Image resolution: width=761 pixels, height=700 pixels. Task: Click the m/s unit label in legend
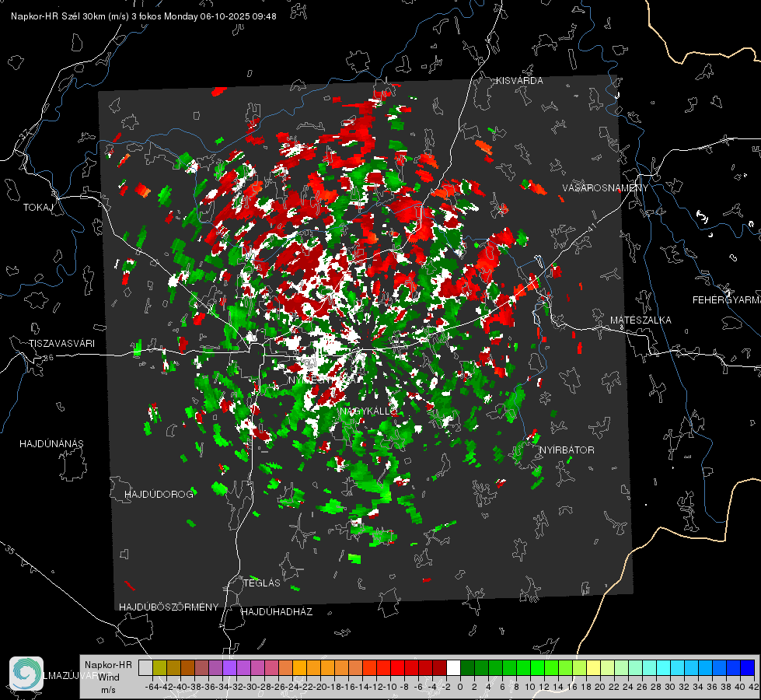108,689
